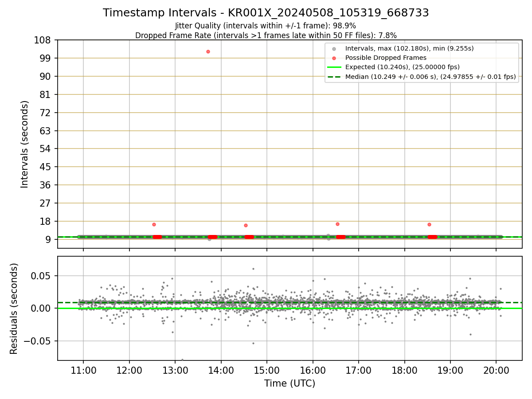Click the x-axis tick label "13:00"

tap(175, 371)
